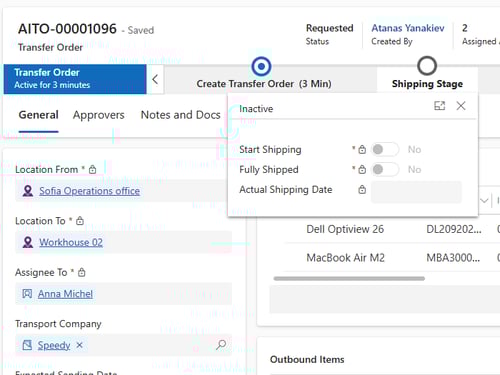This screenshot has width=500, height=375.
Task: Click the lock icon beside Location To
Action: click(80, 221)
